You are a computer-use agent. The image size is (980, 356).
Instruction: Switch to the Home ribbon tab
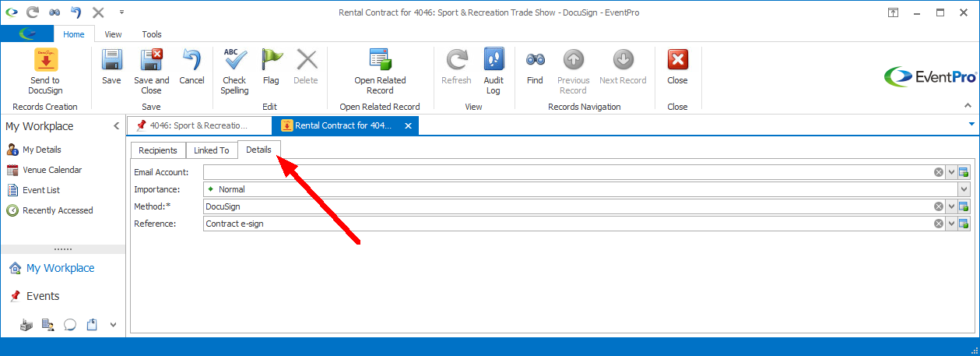(74, 34)
